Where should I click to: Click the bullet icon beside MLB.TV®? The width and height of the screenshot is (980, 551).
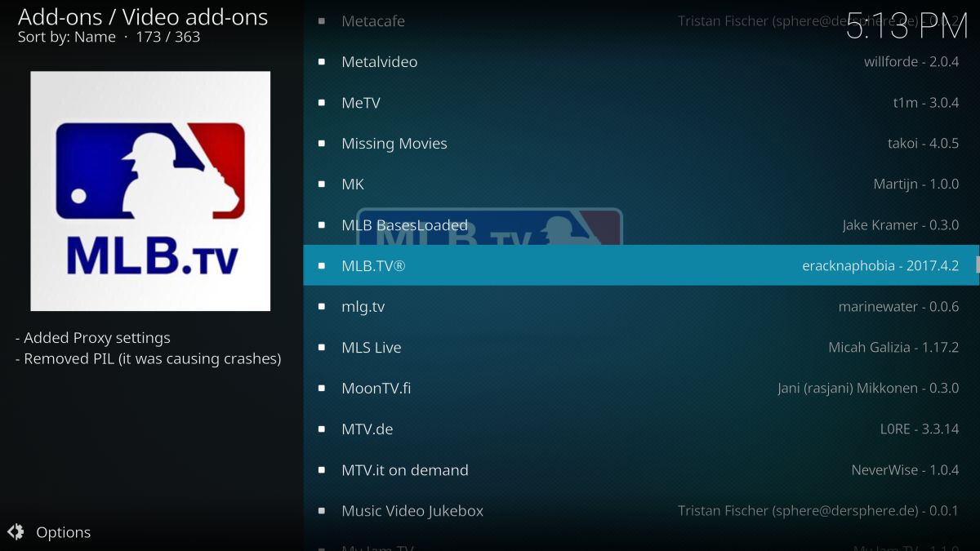coord(322,265)
